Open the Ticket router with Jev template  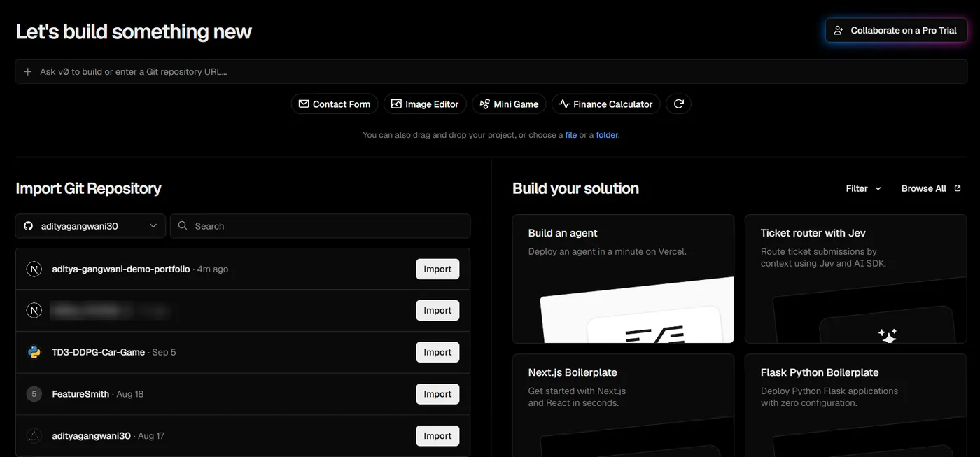[855, 279]
